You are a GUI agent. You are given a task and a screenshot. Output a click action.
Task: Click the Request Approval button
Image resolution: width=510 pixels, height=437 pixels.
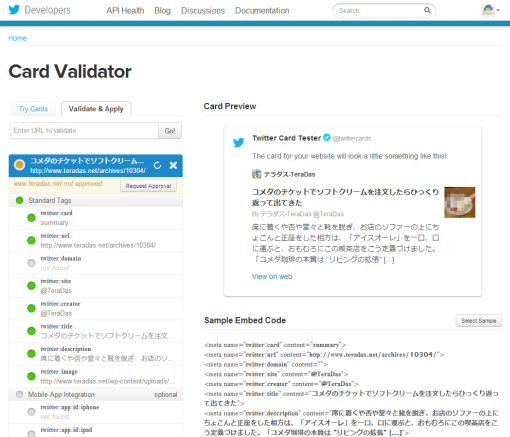(148, 186)
